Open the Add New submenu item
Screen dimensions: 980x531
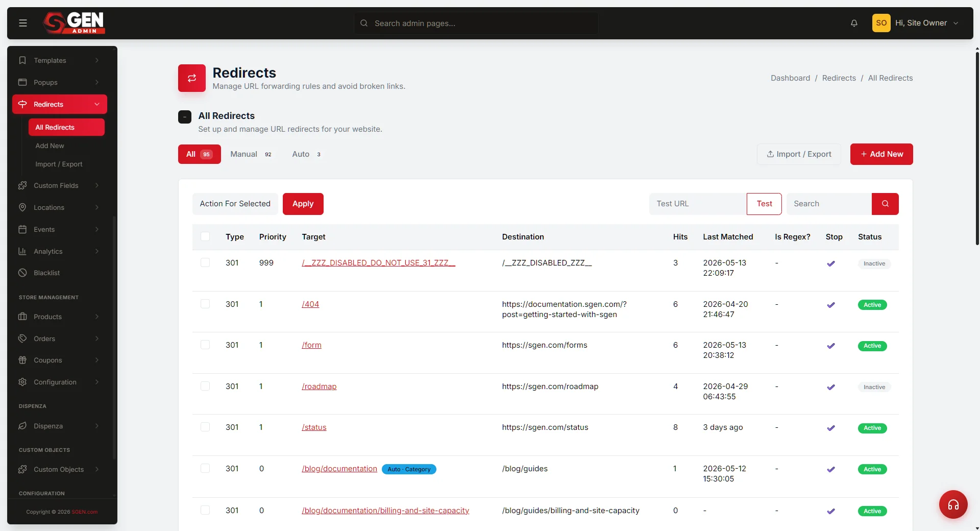click(50, 146)
